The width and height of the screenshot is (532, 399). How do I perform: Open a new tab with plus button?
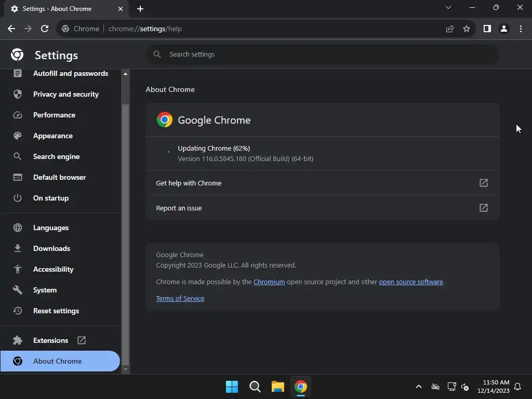(140, 9)
